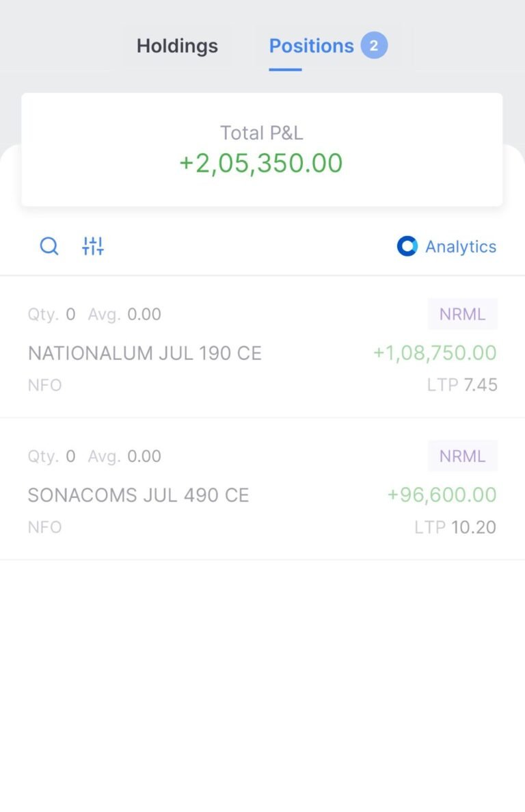Switch to the Holdings tab

[x=177, y=46]
